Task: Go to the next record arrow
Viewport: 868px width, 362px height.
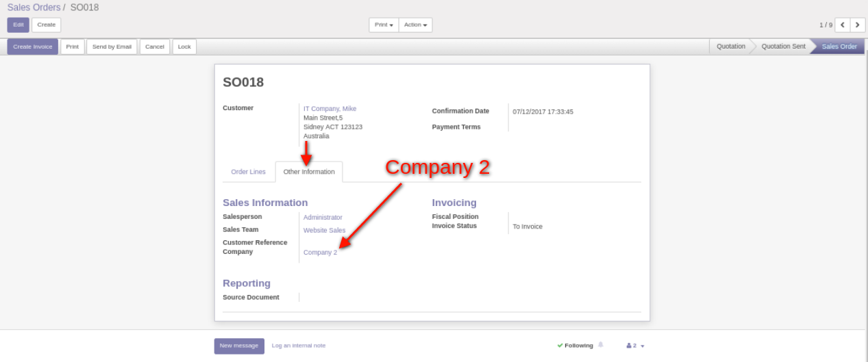Action: pyautogui.click(x=857, y=25)
